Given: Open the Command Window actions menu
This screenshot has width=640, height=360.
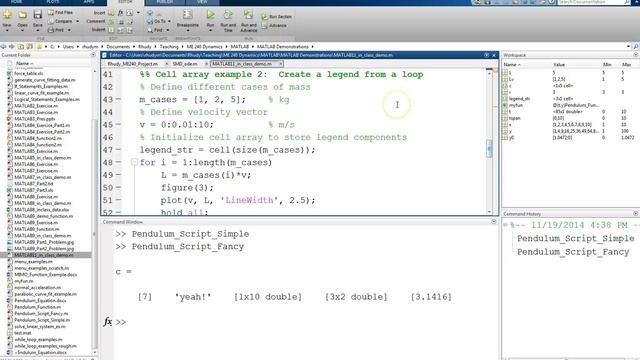Looking at the screenshot, I should [x=494, y=222].
